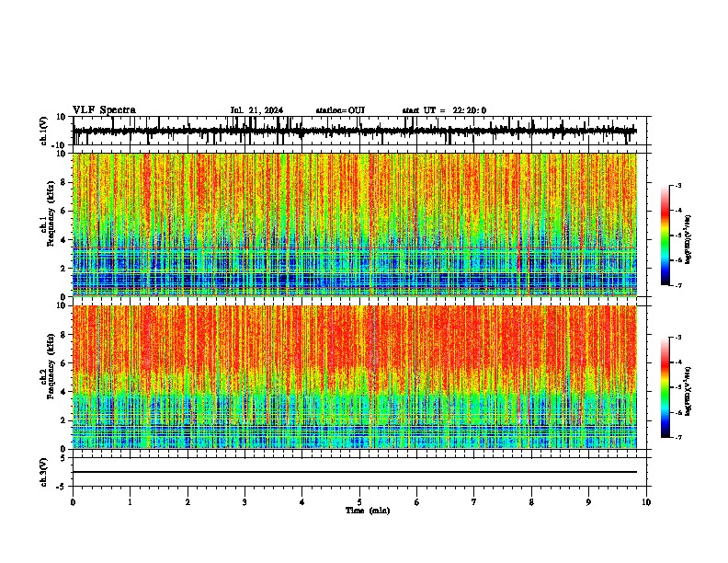Click time axis tick label "0"
This screenshot has height=563, width=728.
pyautogui.click(x=73, y=502)
